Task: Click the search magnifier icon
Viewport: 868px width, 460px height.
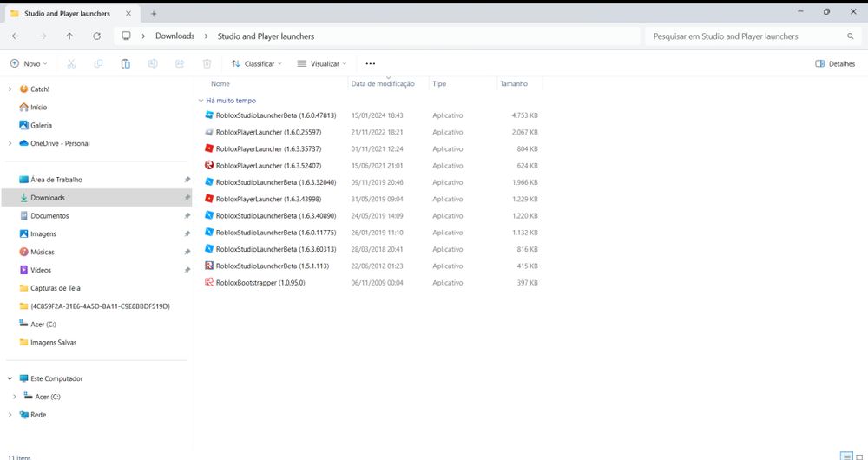Action: click(x=851, y=36)
